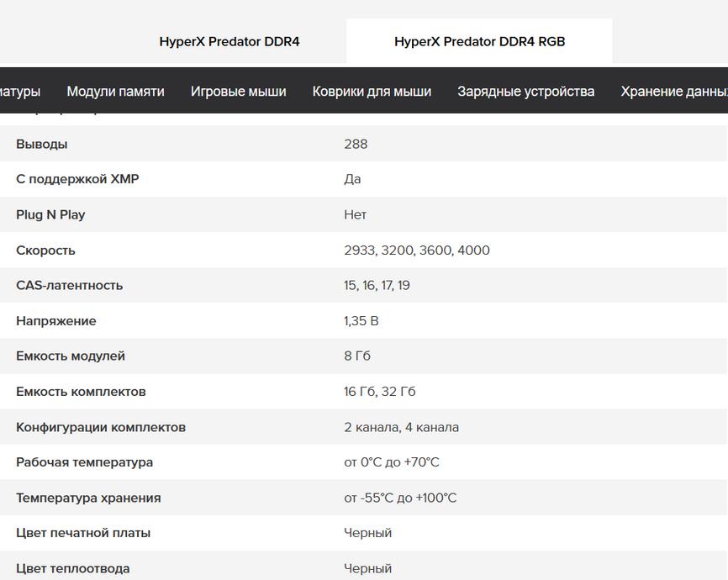
Task: Select HyperX Predator DDR4 RGB tab
Action: (480, 42)
